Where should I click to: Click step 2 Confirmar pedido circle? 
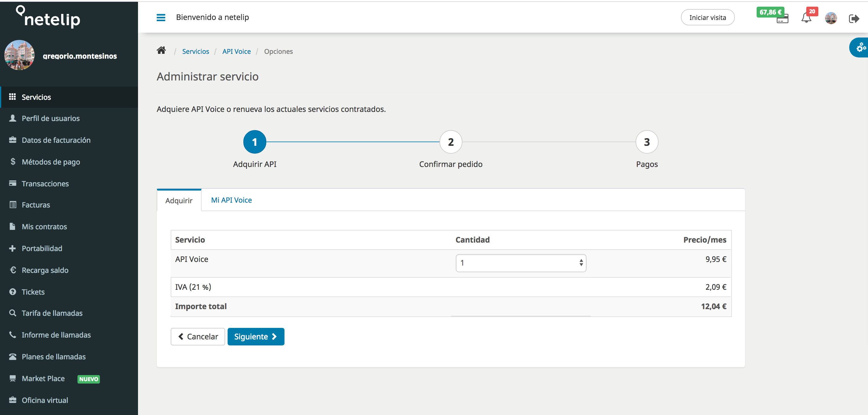[x=451, y=142]
